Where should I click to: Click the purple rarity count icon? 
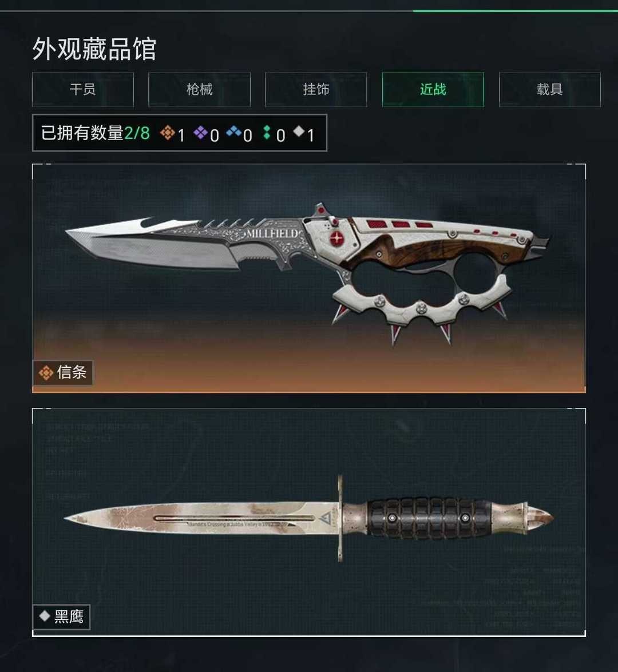(200, 133)
